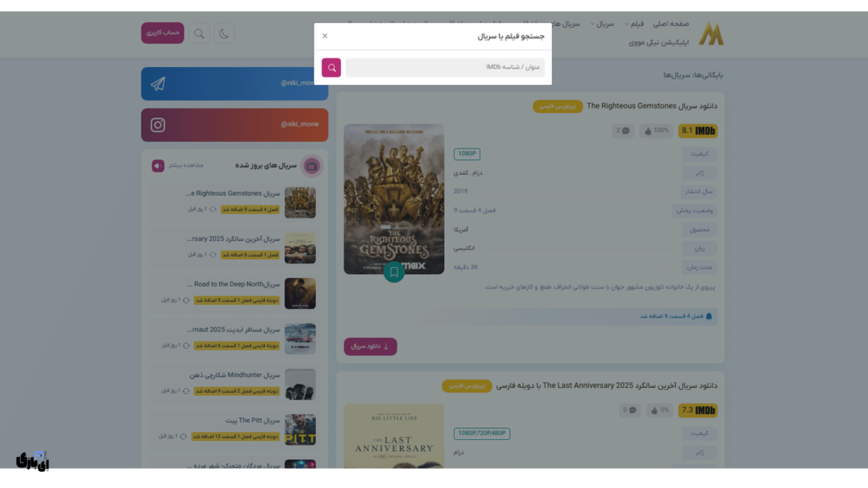The width and height of the screenshot is (868, 488).
Task: Expand more updated series with the arrow button
Action: (x=158, y=166)
